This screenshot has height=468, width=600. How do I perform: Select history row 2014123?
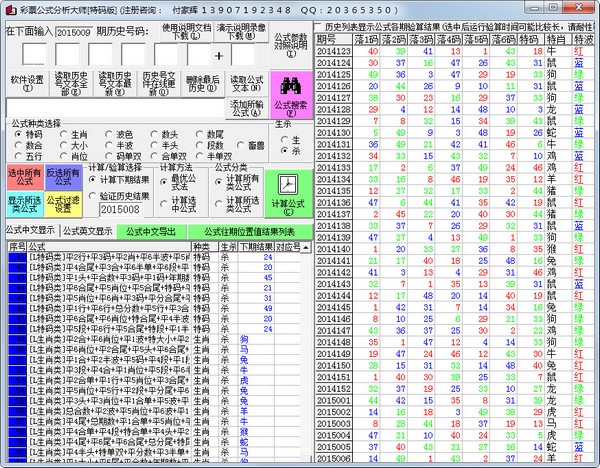point(455,51)
